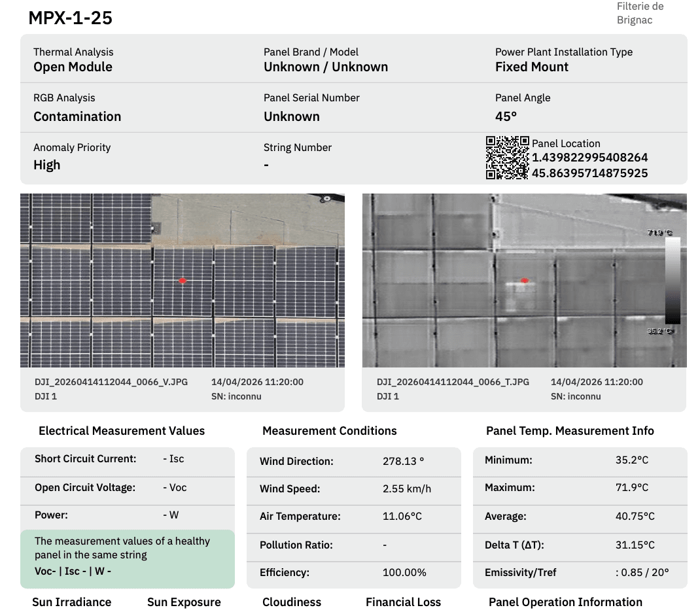
Task: Select the DJI_20260414112044_0066_V.JPG file name
Action: pos(111,382)
